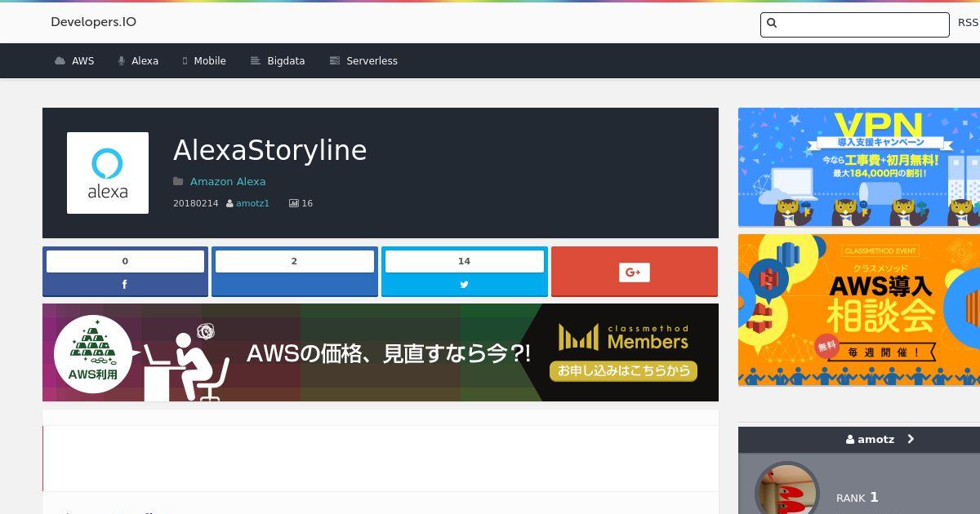Image resolution: width=980 pixels, height=514 pixels.
Task: Click the G+ icon
Action: point(635,273)
